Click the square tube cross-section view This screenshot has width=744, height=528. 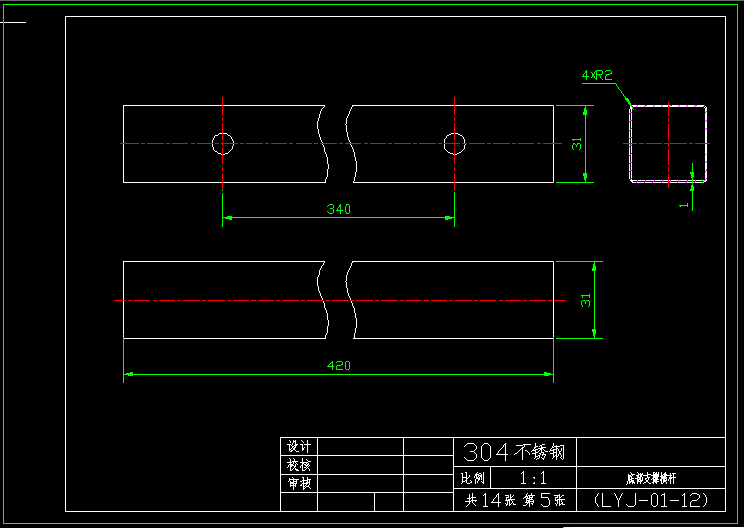(x=668, y=144)
